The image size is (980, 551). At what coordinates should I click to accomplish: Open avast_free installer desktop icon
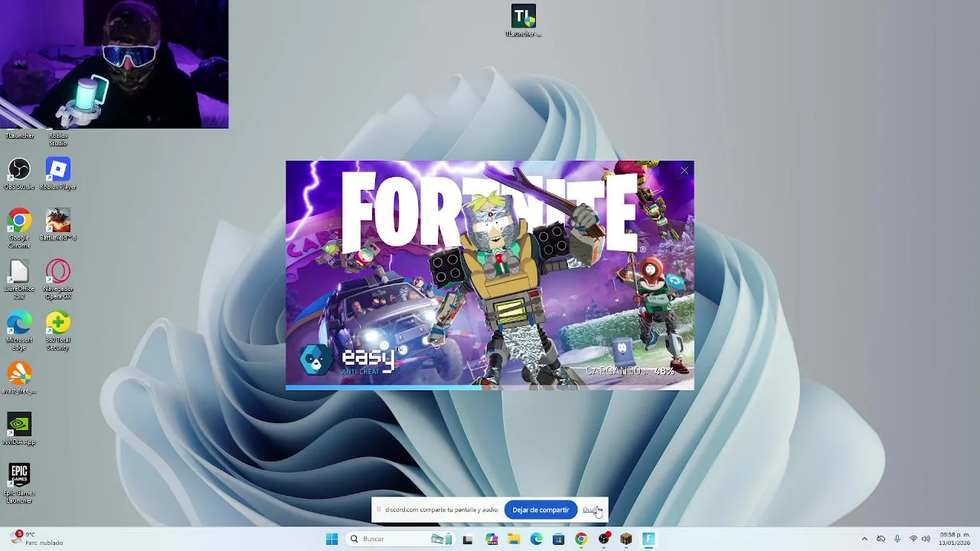[19, 378]
